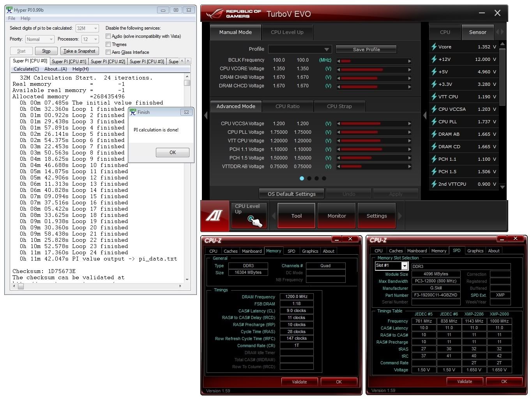The image size is (532, 399).
Task: Collapse the left panel arrow in TurboV EVO
Action: pos(206,115)
